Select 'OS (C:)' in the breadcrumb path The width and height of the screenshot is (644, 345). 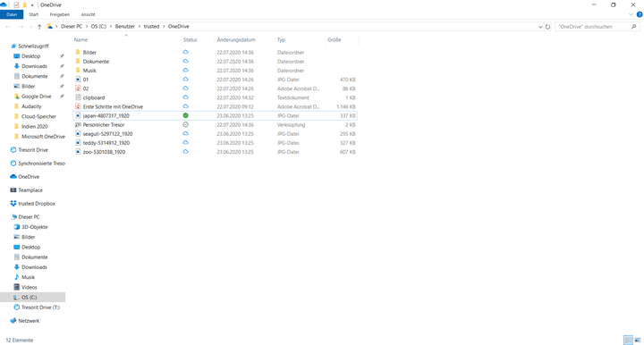(x=98, y=26)
